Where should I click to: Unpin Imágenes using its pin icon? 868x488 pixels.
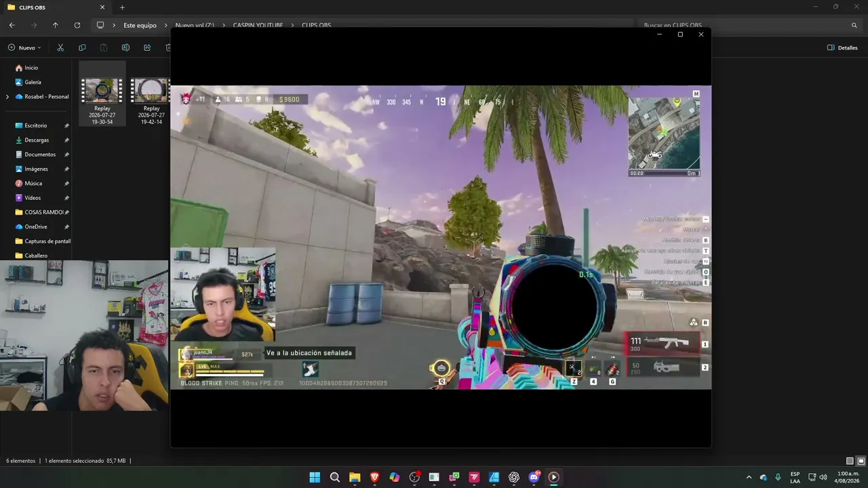coord(66,169)
